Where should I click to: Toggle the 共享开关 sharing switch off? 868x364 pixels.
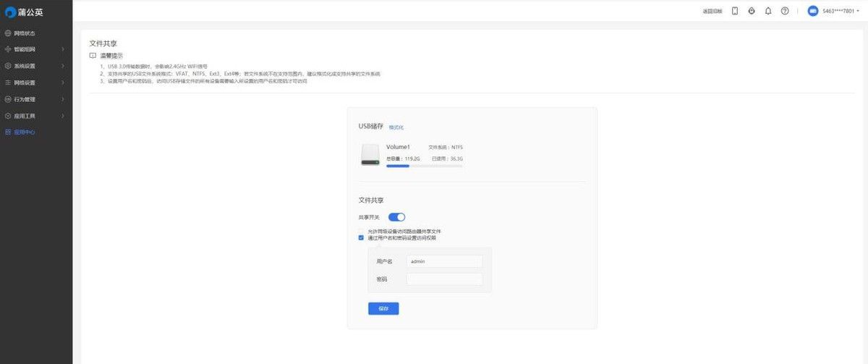tap(396, 216)
